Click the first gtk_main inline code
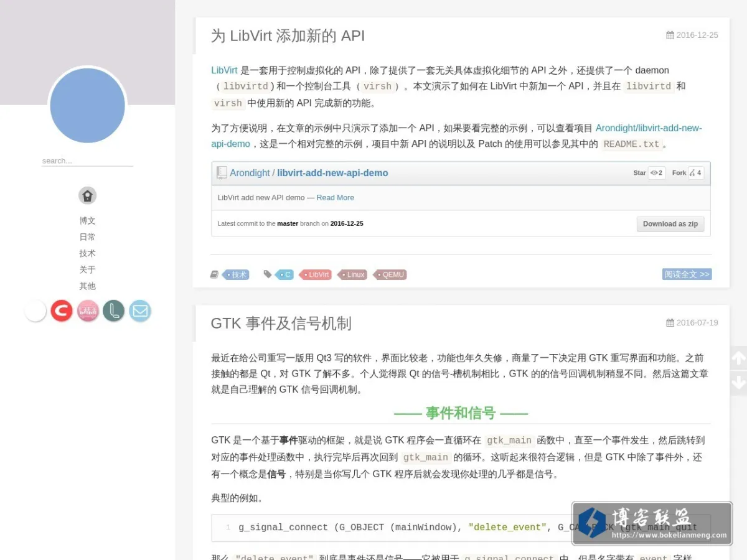Screen dimensions: 747x560 point(509,441)
